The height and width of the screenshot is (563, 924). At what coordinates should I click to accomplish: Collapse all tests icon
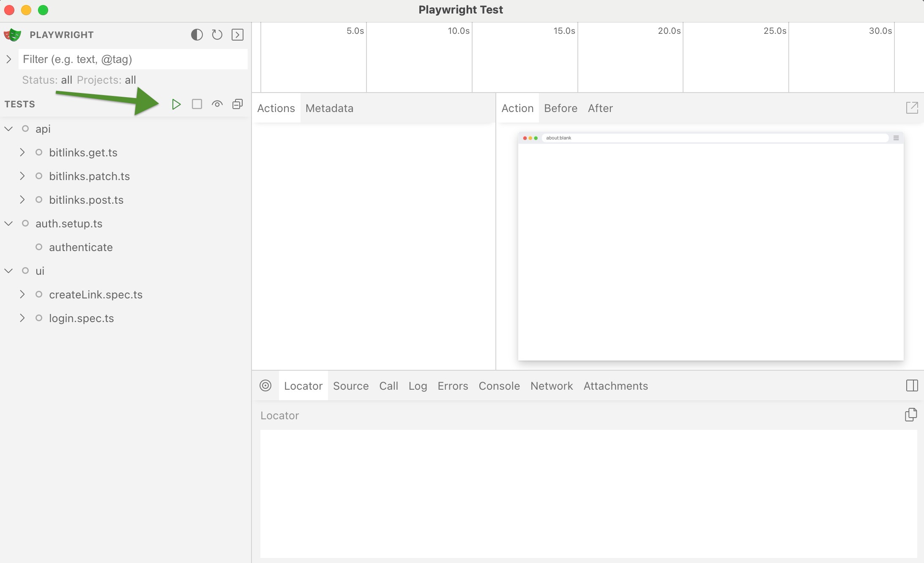pyautogui.click(x=238, y=104)
